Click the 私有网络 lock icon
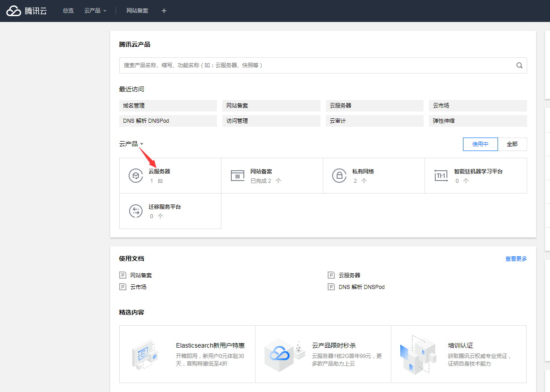 pos(339,176)
